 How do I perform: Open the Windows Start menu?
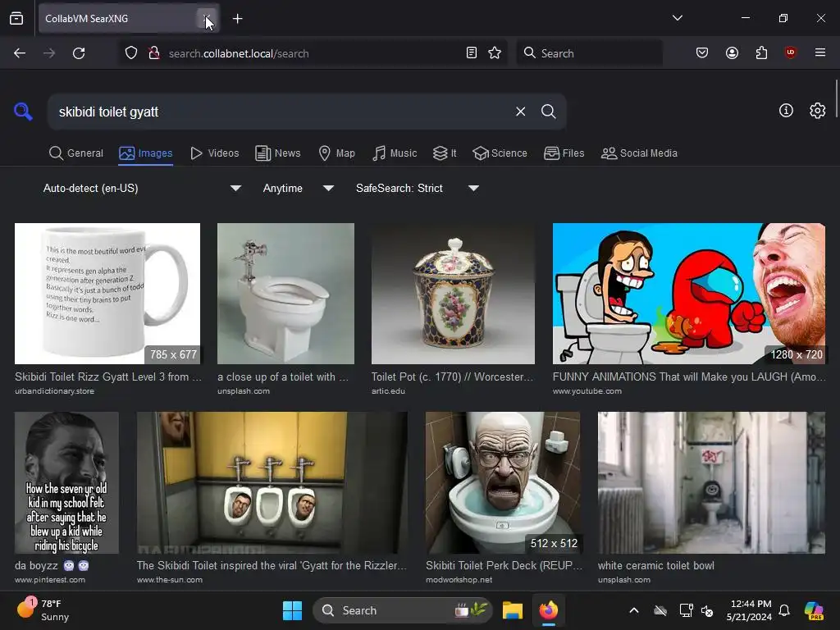(293, 610)
